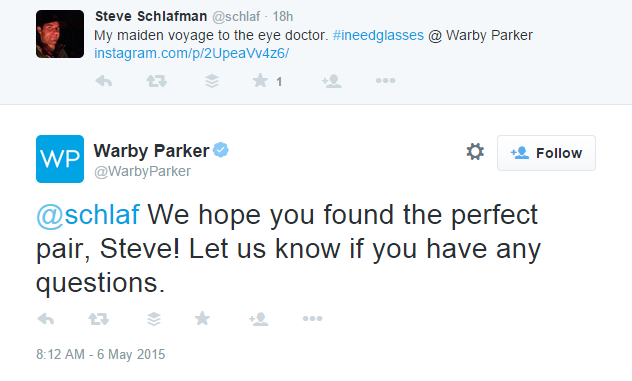Image resolution: width=632 pixels, height=381 pixels.
Task: Open the @schlaf mention in the reply
Action: 88,214
